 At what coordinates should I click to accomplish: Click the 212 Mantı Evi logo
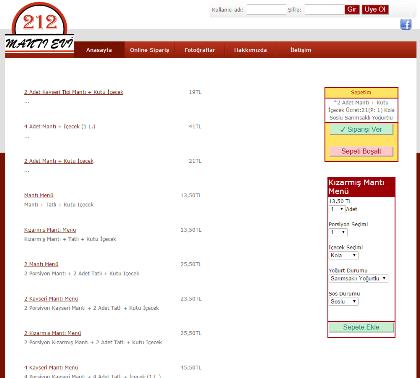[39, 29]
